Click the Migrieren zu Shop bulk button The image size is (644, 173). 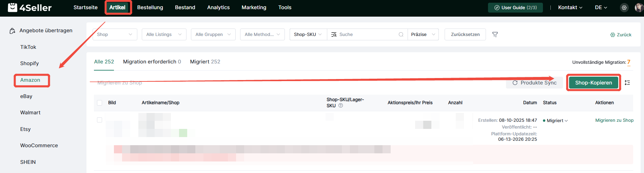[120, 83]
